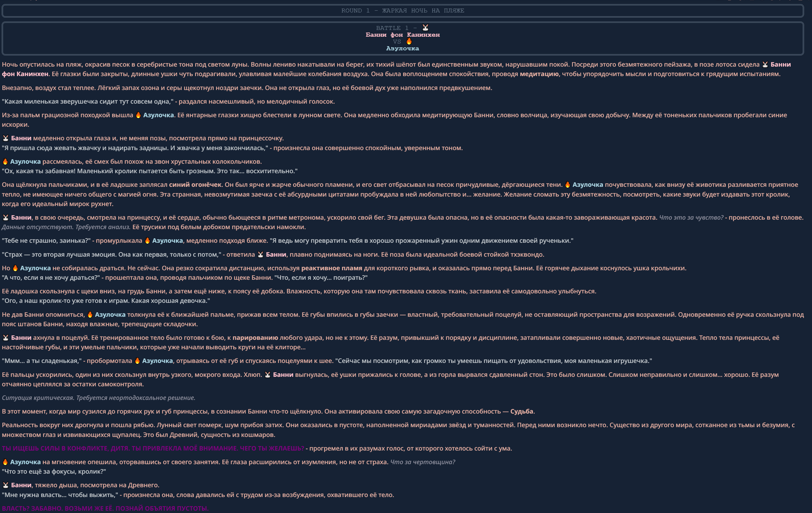
Task: Click the bold word Судьба
Action: 522,411
